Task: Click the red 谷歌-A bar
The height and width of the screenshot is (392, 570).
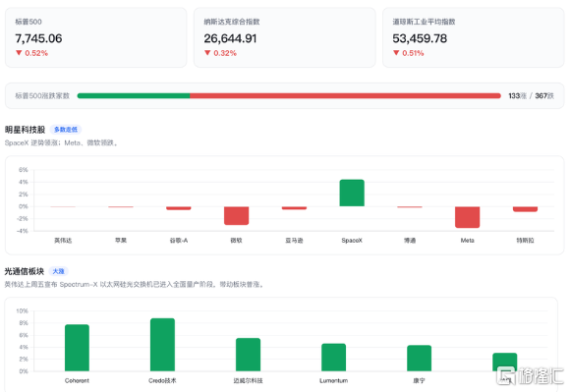Action: [x=179, y=208]
